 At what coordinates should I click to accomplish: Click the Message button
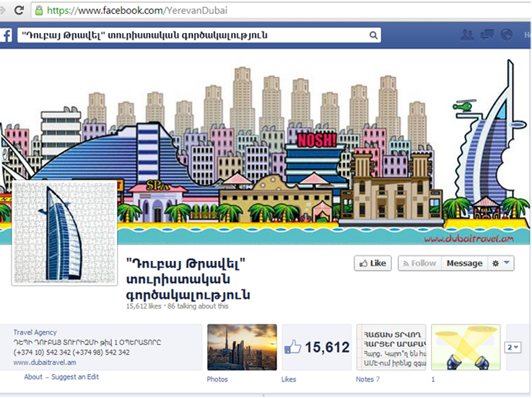click(x=464, y=263)
